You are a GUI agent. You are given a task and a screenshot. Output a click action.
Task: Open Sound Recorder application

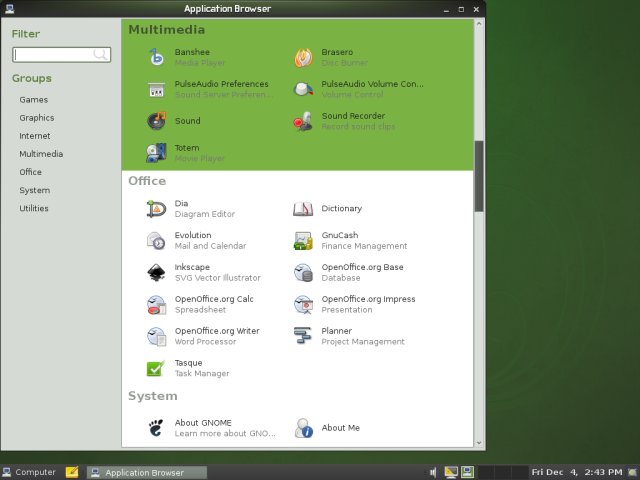pos(303,122)
